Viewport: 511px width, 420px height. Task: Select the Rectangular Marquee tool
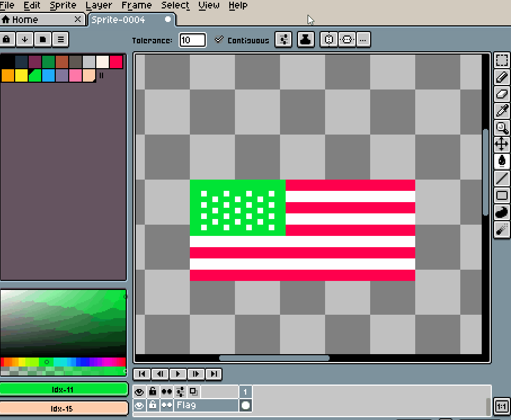click(501, 60)
